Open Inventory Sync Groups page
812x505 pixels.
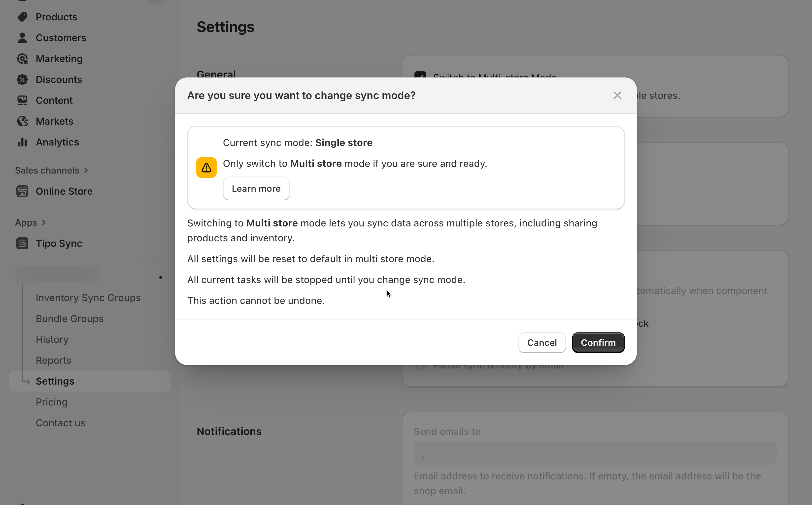[x=88, y=298]
